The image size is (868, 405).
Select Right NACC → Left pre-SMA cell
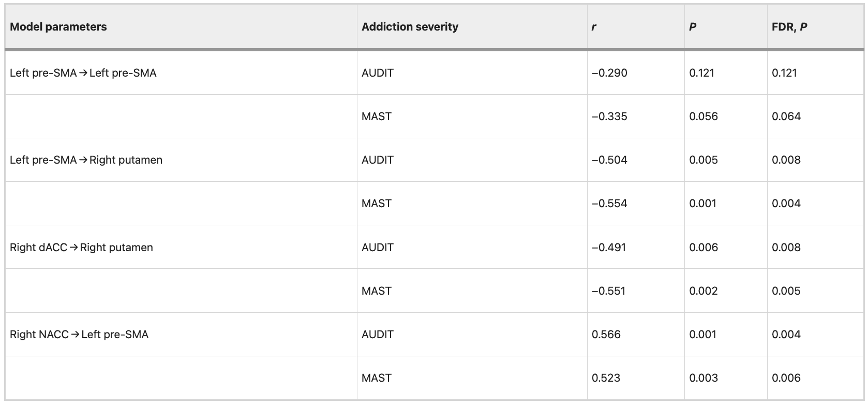click(79, 335)
